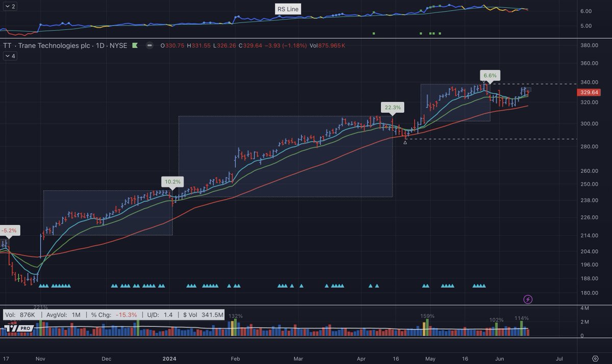Click the grey minus circle icon next to the flag

click(149, 45)
